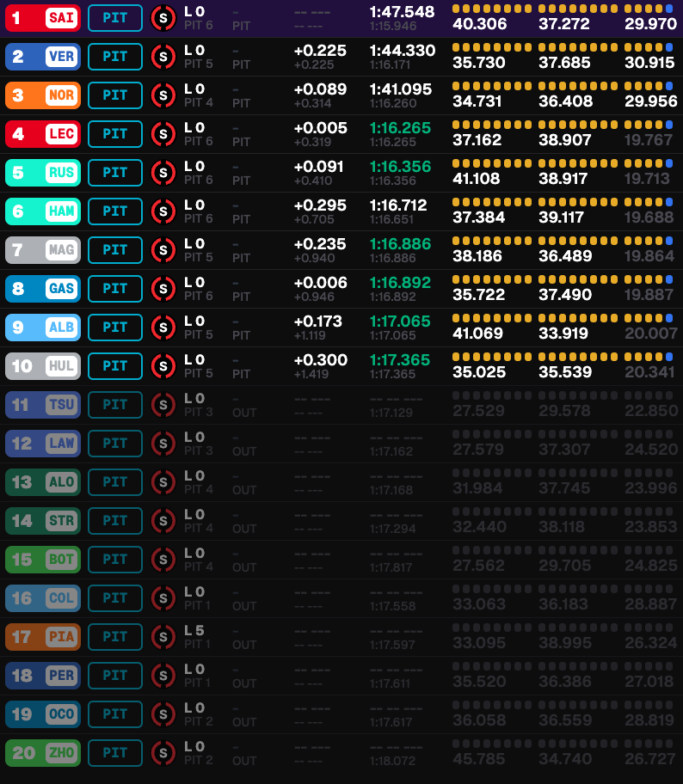
Task: Select the PIT indicator for TSU
Action: click(x=115, y=405)
